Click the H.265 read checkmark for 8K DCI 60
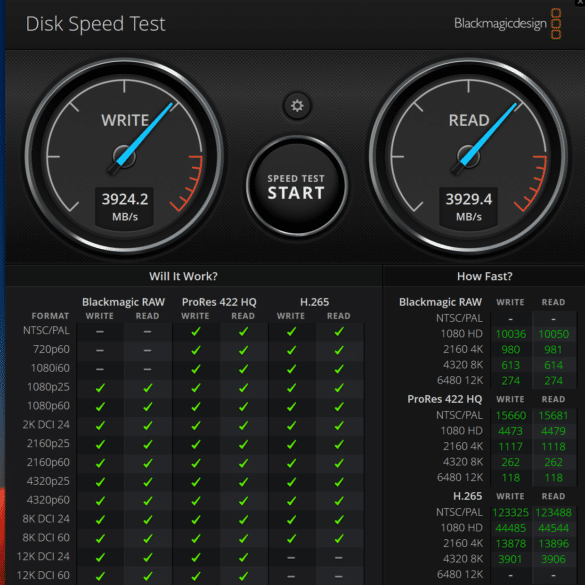This screenshot has width=585, height=585. pyautogui.click(x=339, y=538)
